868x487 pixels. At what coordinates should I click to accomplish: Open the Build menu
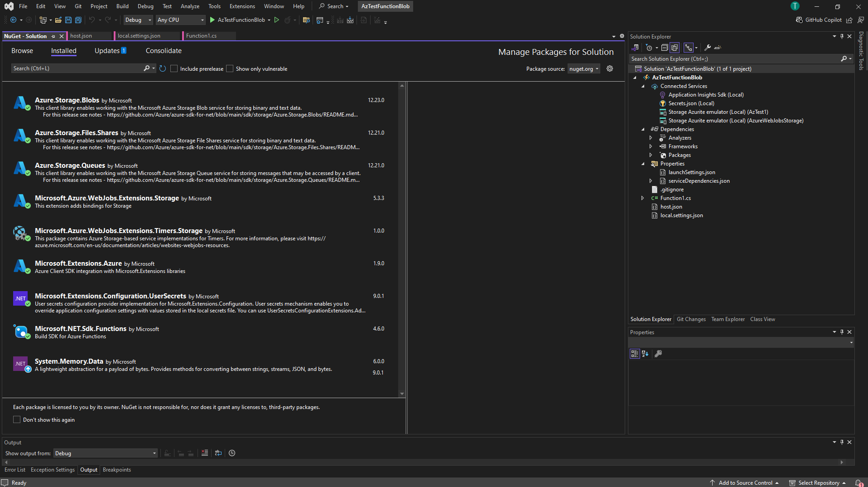pos(122,6)
